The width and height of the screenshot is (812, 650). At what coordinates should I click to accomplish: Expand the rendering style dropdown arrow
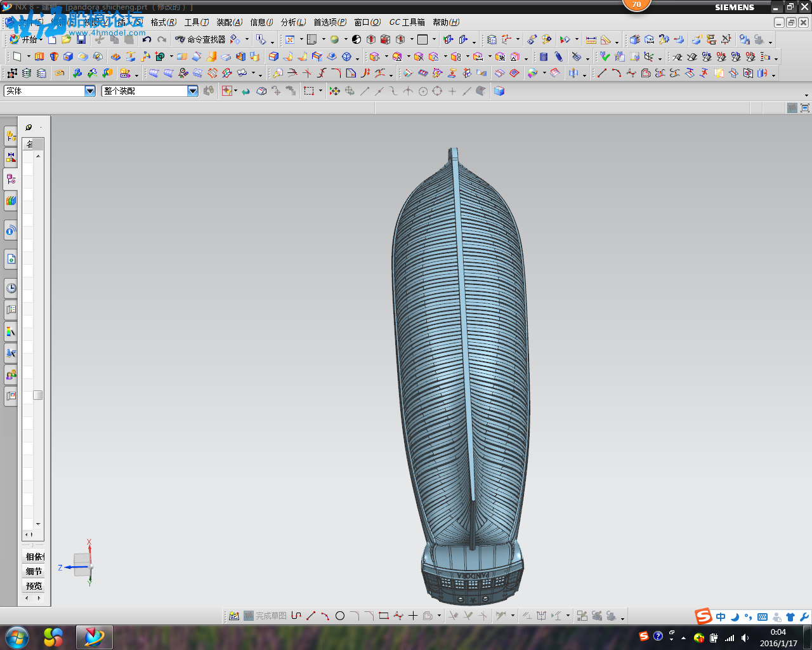pos(346,39)
